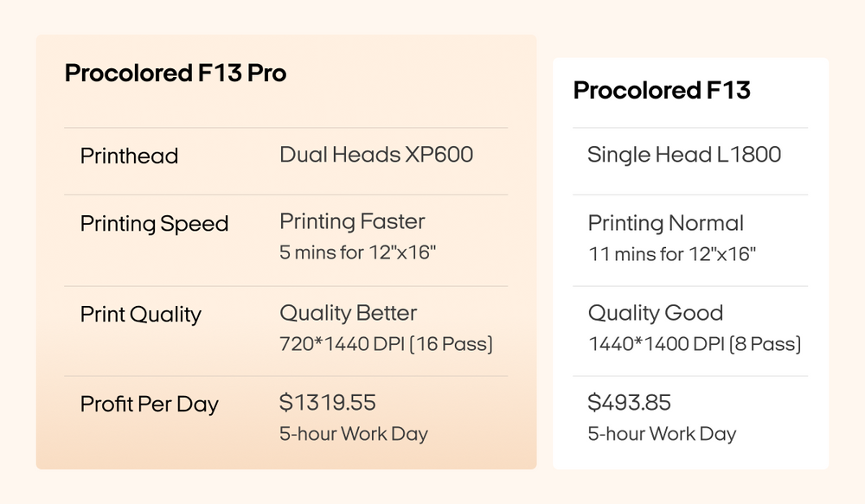Click 5-hour Work Day under $493.85
865x504 pixels.
[662, 434]
